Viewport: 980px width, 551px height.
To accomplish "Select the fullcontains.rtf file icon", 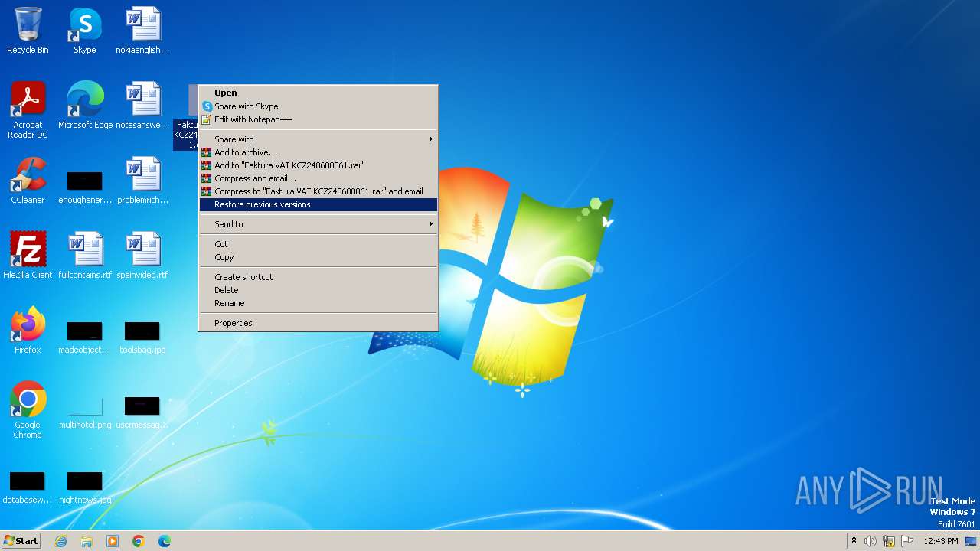I will 85,256.
